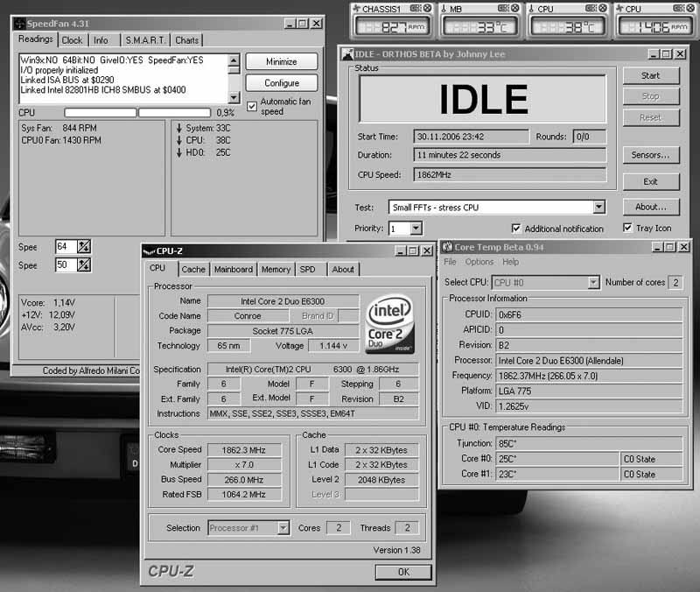Click the Intel Core 2 Duo logo
Screen dimensions: 700x592
389,323
